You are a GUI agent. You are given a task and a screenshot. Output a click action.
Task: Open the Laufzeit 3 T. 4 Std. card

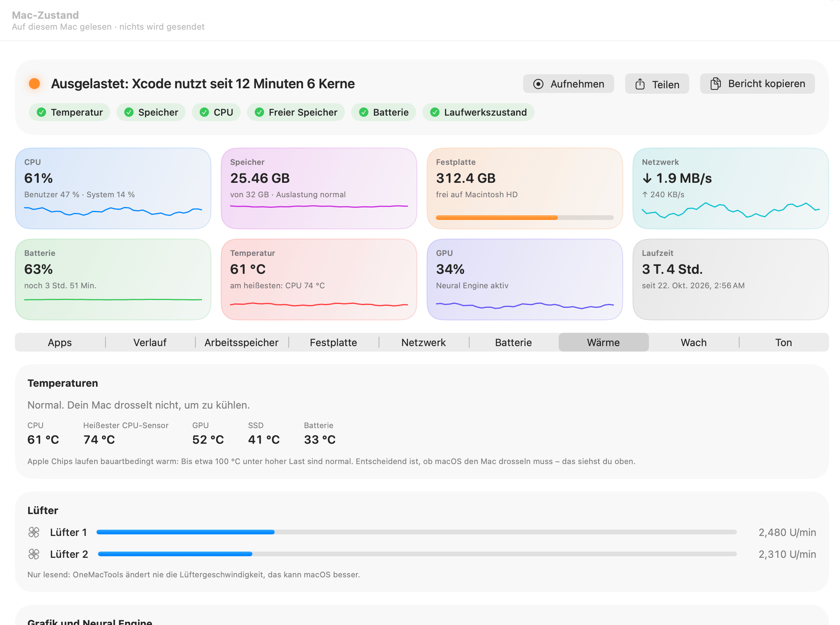(731, 279)
